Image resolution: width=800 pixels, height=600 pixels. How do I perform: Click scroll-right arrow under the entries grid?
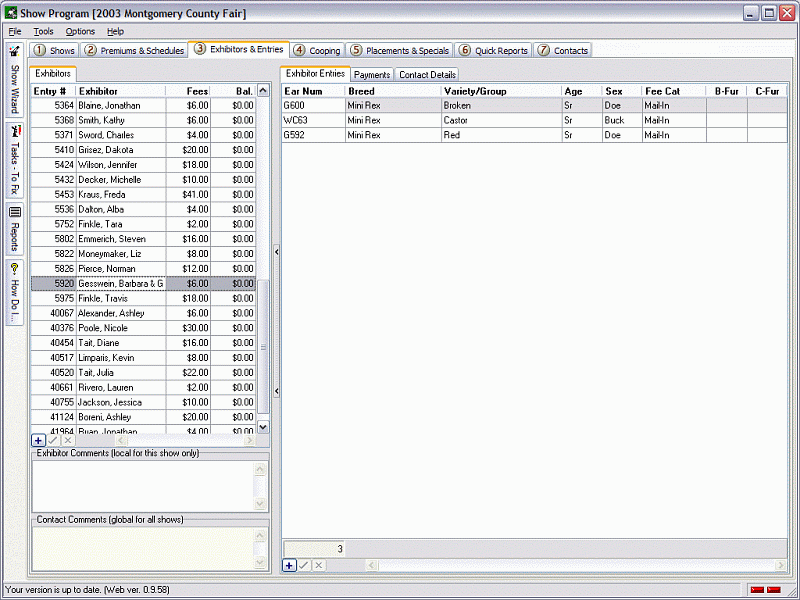point(781,565)
